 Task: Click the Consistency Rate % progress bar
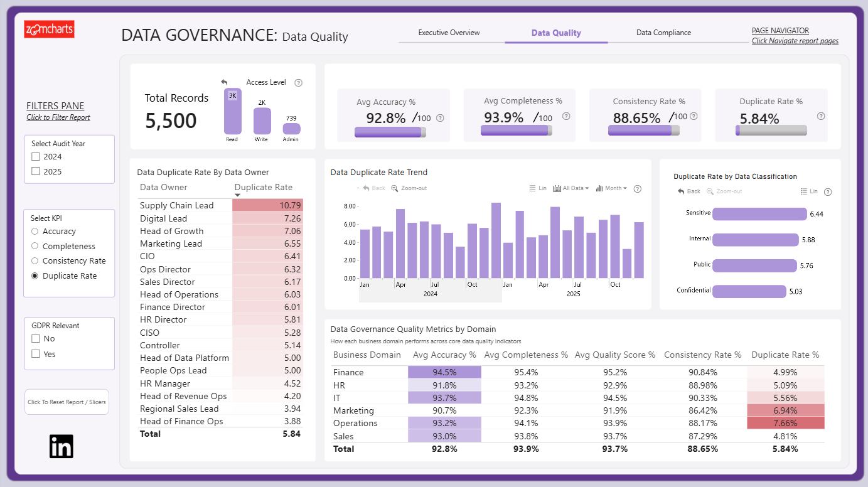pos(644,130)
